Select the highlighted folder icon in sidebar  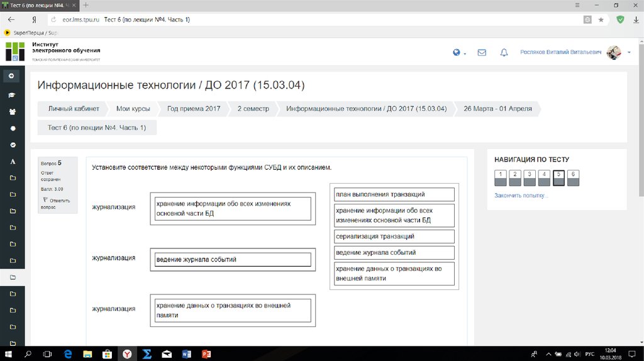point(13,277)
